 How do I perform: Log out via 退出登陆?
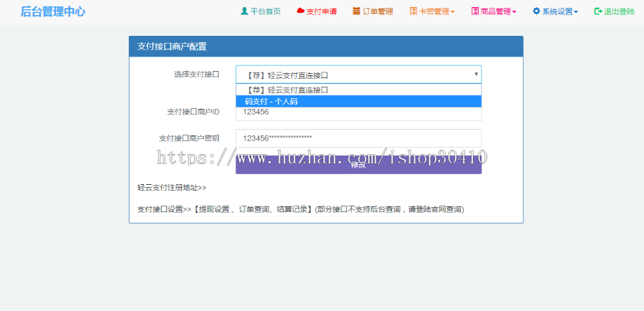pyautogui.click(x=615, y=11)
